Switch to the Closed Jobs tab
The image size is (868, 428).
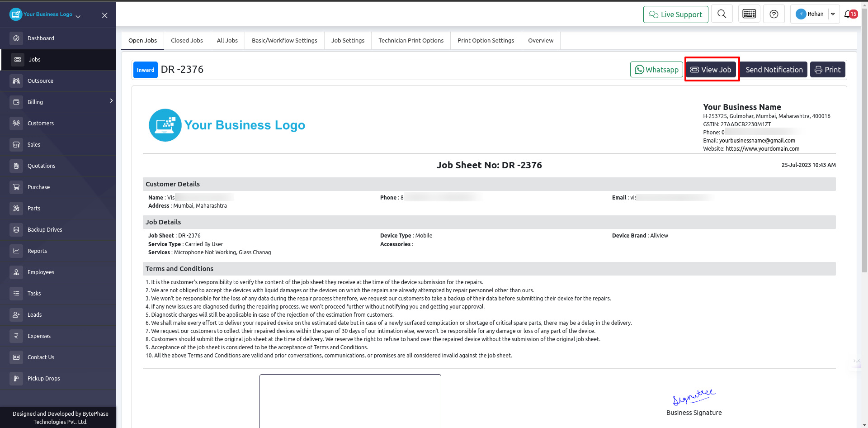[x=187, y=41]
